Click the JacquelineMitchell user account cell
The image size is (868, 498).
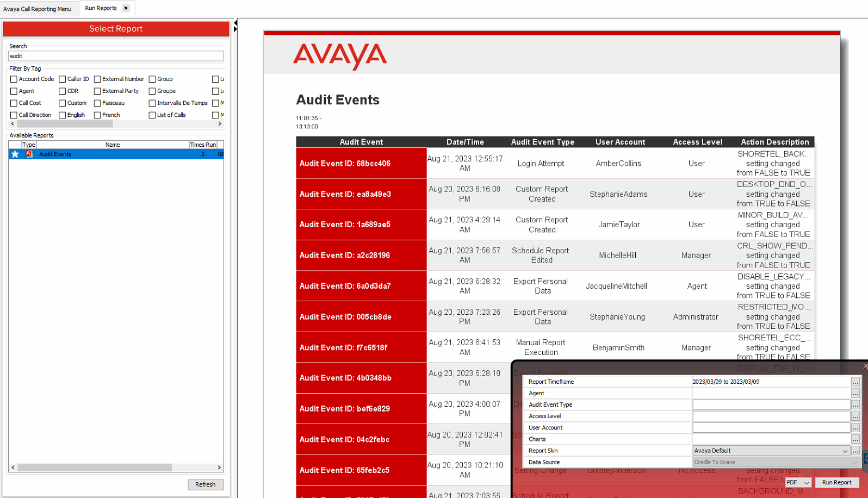coord(616,286)
